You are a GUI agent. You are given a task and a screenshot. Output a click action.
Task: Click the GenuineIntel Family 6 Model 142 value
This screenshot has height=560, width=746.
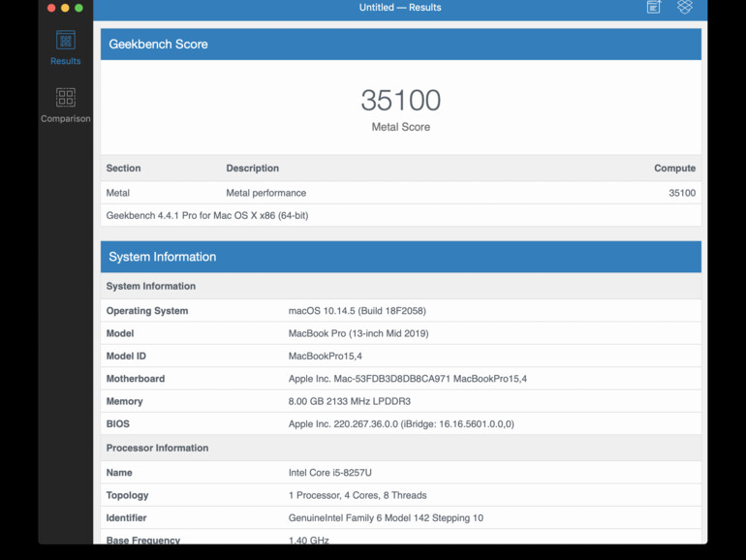coord(386,517)
